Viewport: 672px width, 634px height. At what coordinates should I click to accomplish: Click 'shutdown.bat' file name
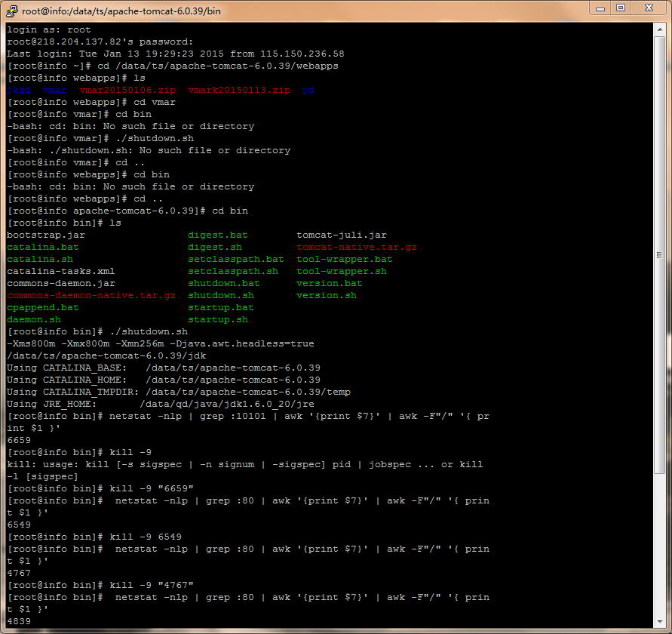(x=224, y=283)
